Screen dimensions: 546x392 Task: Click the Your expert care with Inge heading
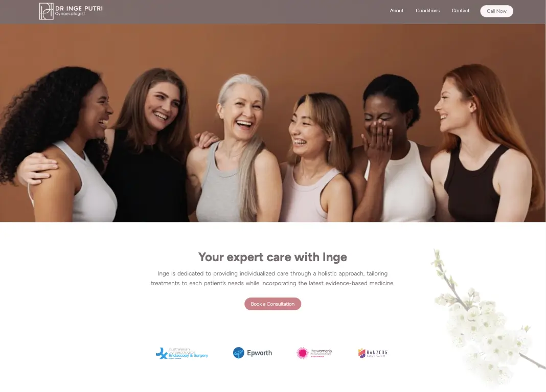(272, 257)
